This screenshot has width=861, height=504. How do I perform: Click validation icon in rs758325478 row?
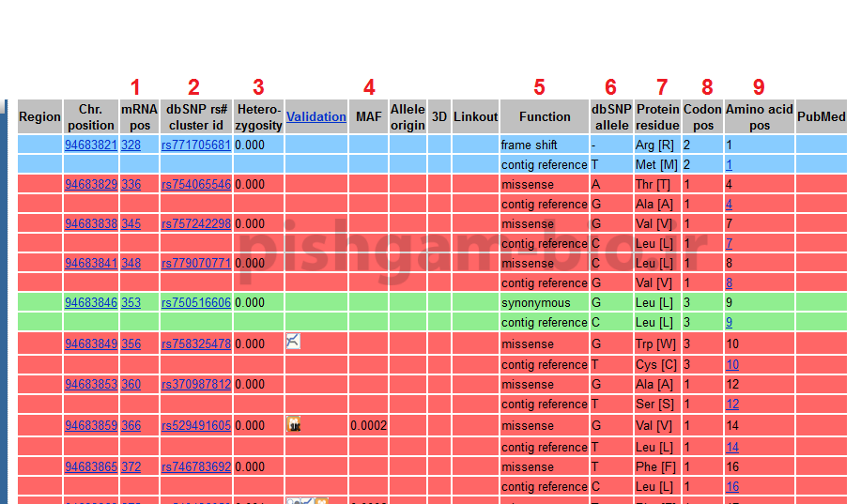click(293, 342)
